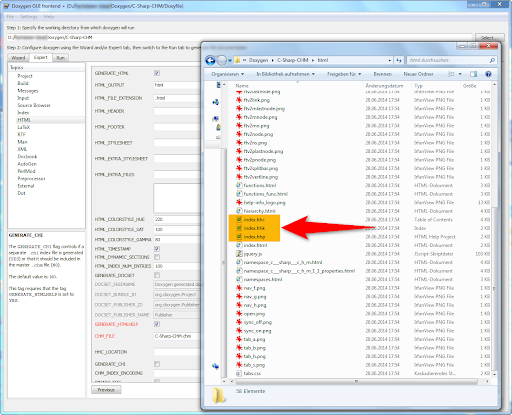Uncheck the GENERATE_HTMLHELP checkbox
This screenshot has width=512, height=415.
click(157, 324)
